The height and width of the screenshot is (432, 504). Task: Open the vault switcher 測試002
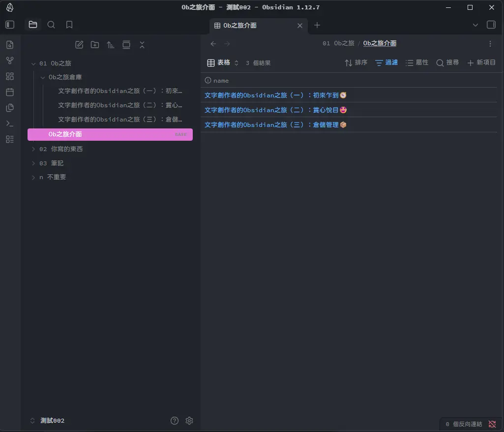(52, 421)
